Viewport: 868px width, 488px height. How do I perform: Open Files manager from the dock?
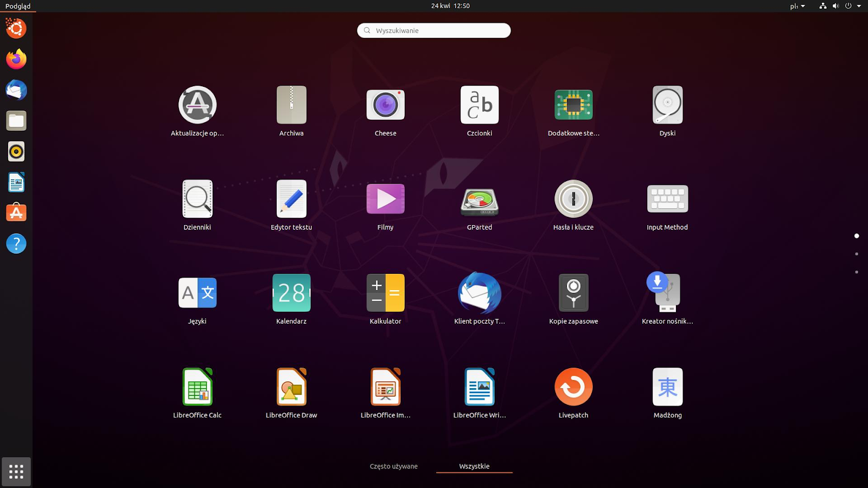click(x=16, y=121)
